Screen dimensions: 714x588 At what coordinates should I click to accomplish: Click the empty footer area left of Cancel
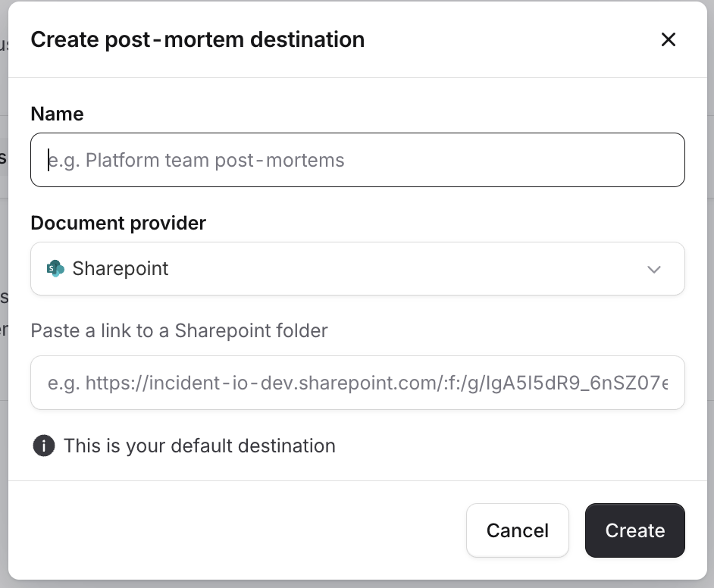point(227,530)
